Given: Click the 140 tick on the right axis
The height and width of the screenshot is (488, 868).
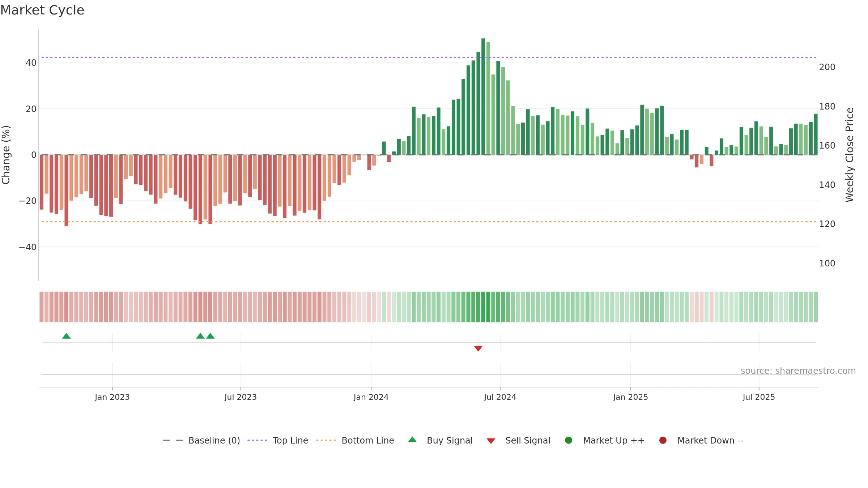Looking at the screenshot, I should 827,185.
